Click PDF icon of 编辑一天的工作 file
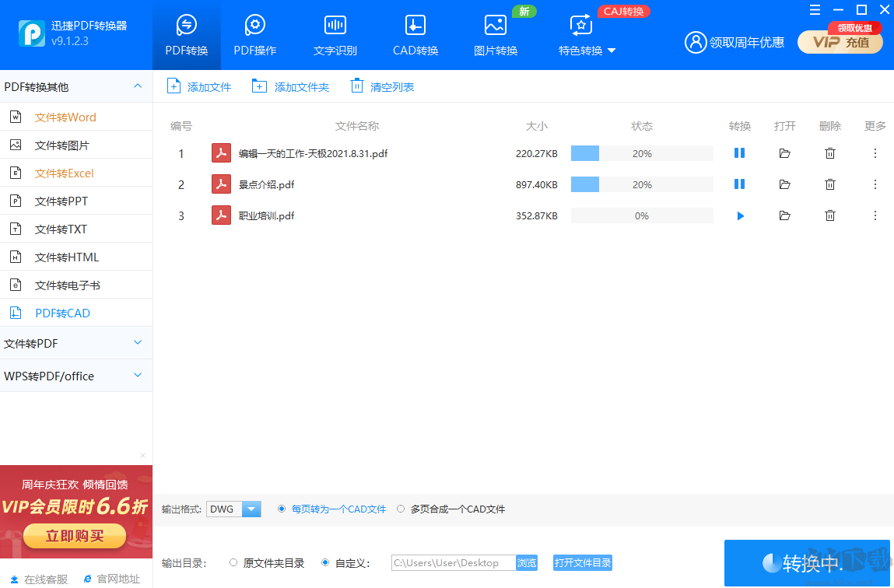Image resolution: width=894 pixels, height=588 pixels. 221,153
